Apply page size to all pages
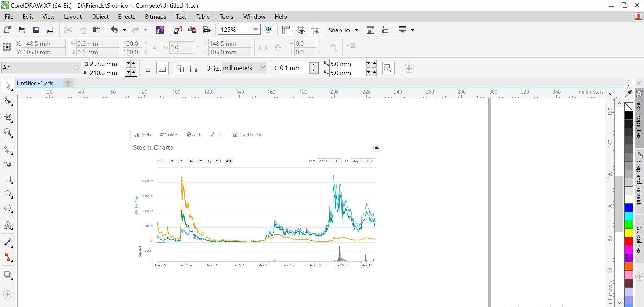This screenshot has width=644, height=307. click(180, 68)
